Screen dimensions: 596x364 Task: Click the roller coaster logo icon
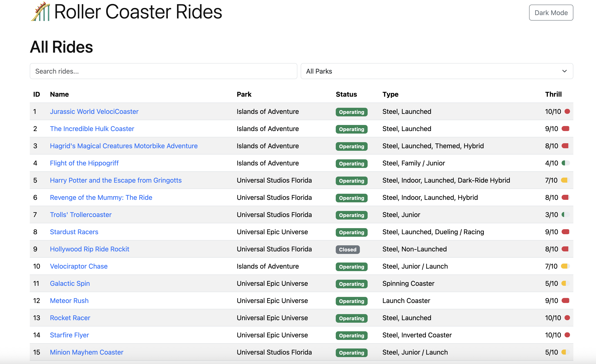click(x=40, y=12)
